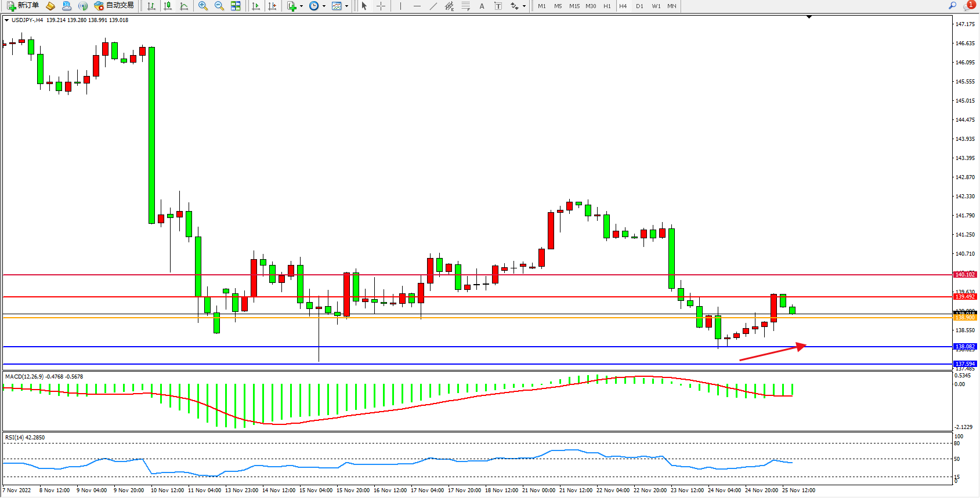The image size is (980, 498).
Task: Switch chart to bar chart mode
Action: (x=151, y=6)
